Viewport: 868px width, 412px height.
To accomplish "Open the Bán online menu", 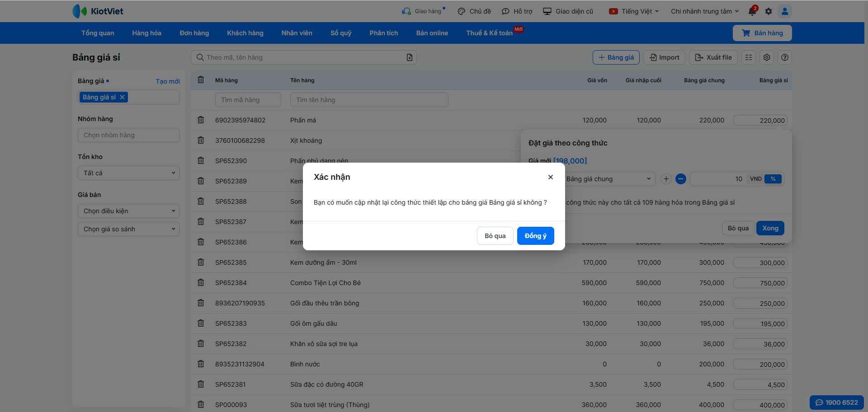I will click(x=432, y=33).
